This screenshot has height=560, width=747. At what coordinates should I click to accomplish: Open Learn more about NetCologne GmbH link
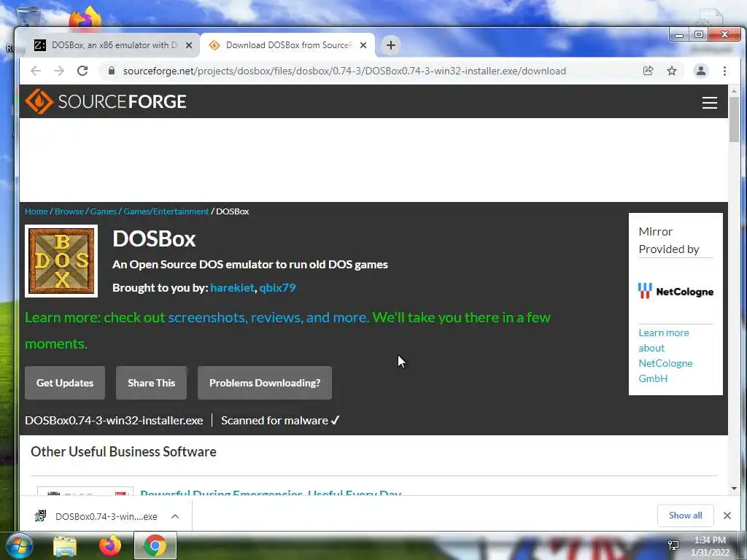[665, 355]
